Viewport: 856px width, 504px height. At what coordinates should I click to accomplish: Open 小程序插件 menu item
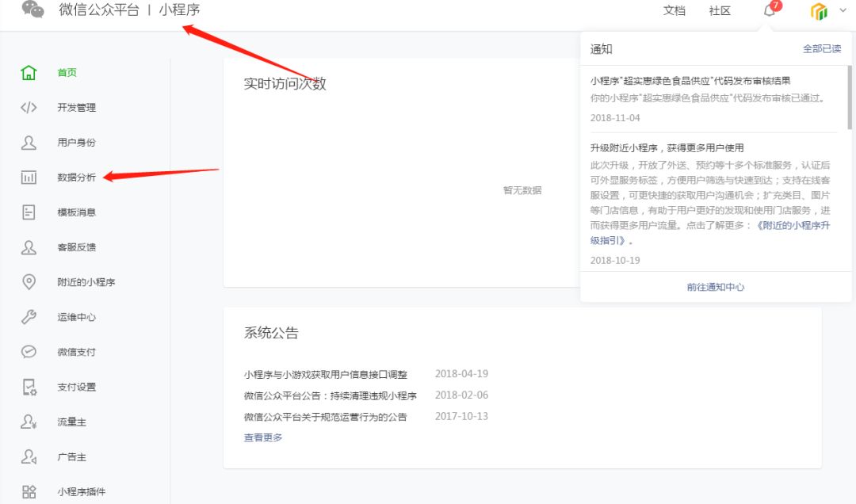pyautogui.click(x=82, y=492)
